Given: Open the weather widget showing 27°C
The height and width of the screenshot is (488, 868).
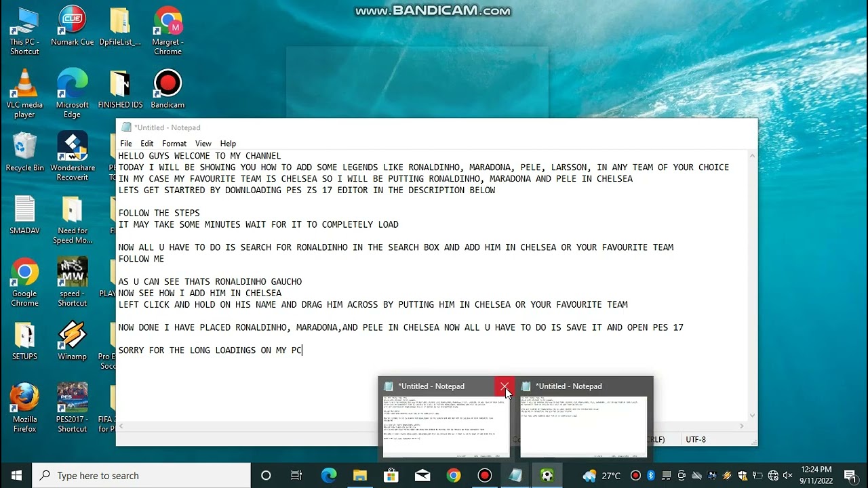Looking at the screenshot, I should pos(601,476).
